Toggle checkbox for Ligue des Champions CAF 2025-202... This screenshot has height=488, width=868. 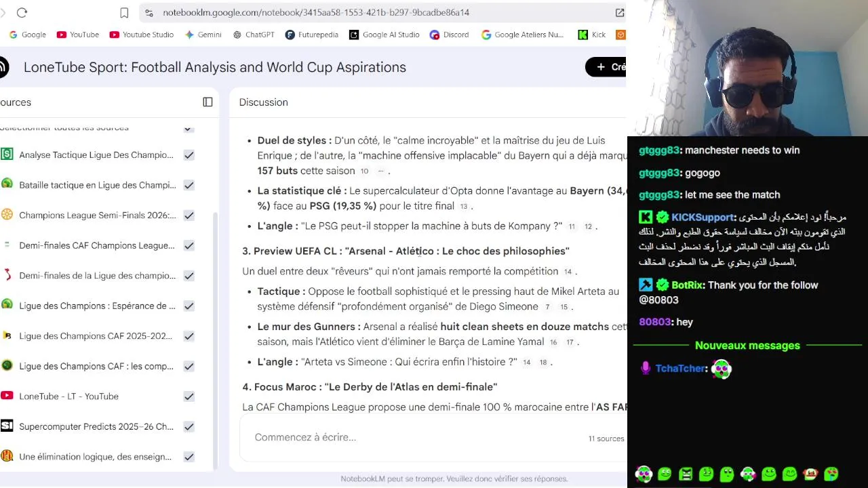[x=189, y=335]
